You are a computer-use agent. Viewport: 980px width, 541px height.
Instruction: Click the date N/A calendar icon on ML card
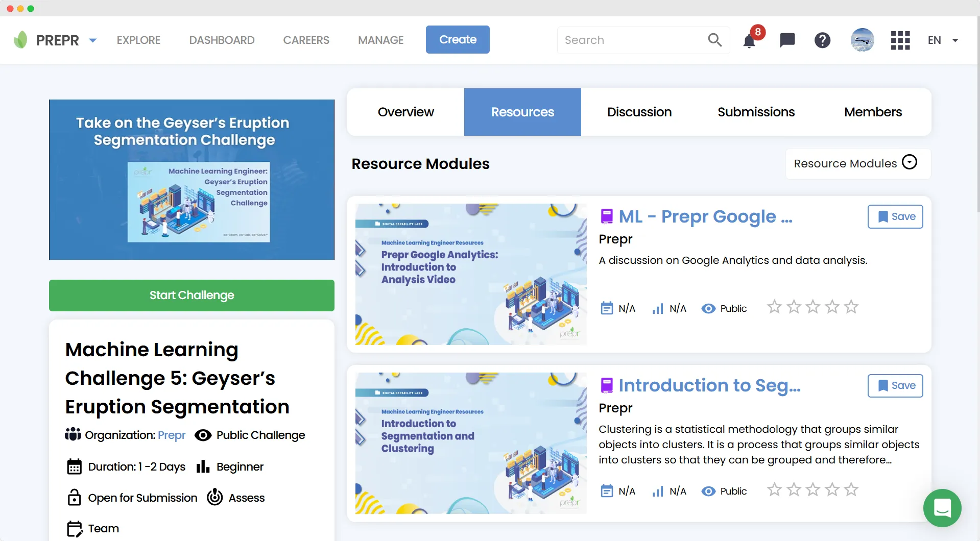(x=607, y=308)
